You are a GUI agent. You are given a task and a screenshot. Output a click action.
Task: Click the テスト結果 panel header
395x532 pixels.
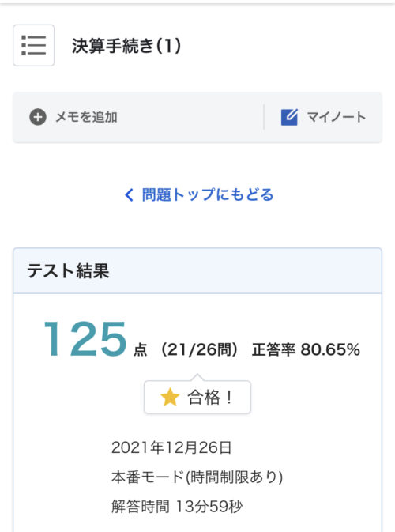click(x=197, y=271)
